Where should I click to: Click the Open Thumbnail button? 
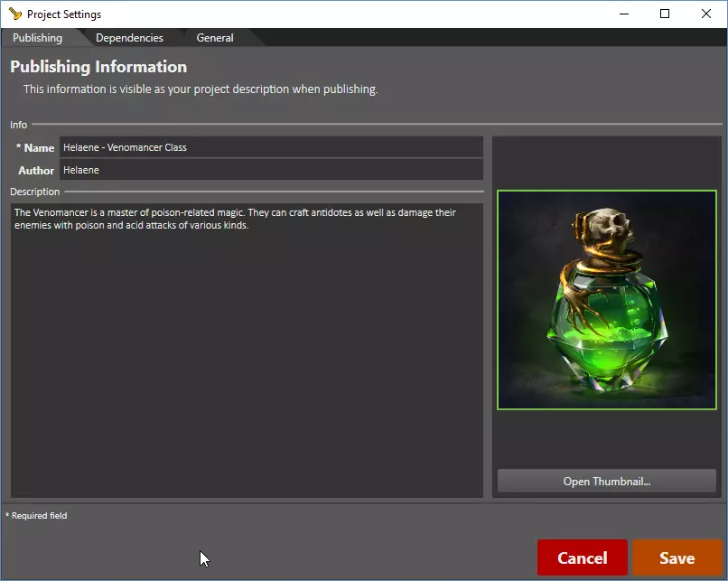pos(606,481)
